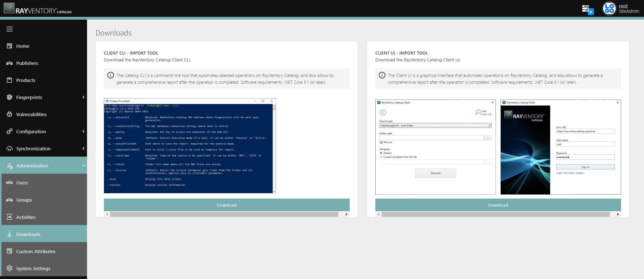Click the Groups icon
Viewport: 644px width, 279px height.
tap(10, 200)
